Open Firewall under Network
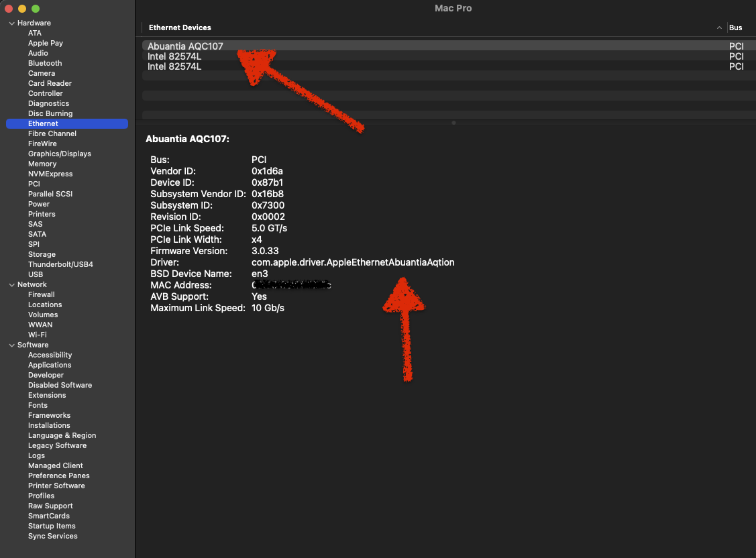The width and height of the screenshot is (756, 558). point(41,295)
